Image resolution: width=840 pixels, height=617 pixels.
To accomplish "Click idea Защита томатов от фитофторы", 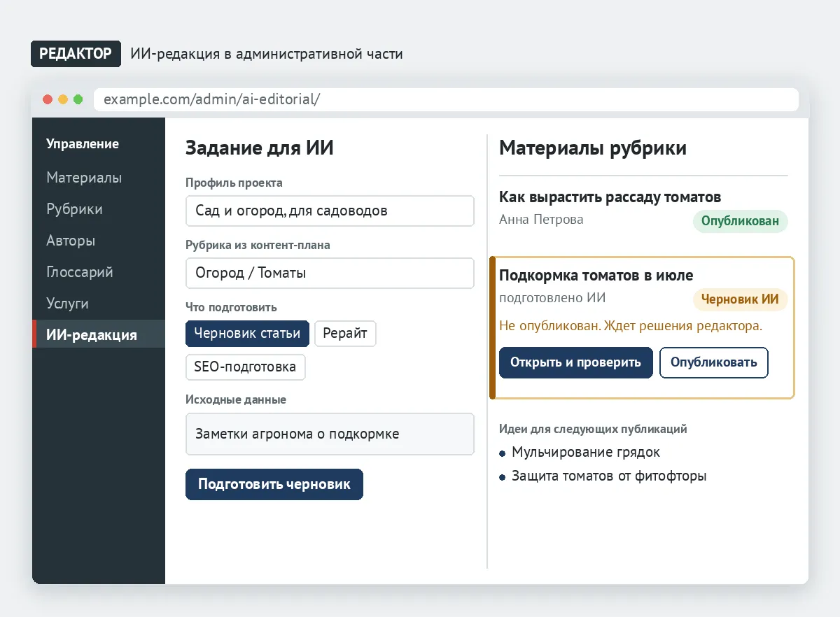I will [x=609, y=476].
